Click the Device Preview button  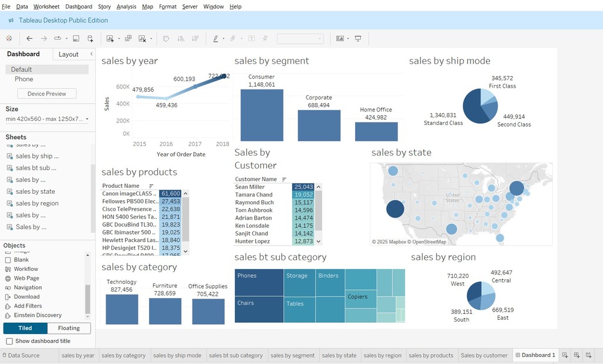tap(47, 94)
